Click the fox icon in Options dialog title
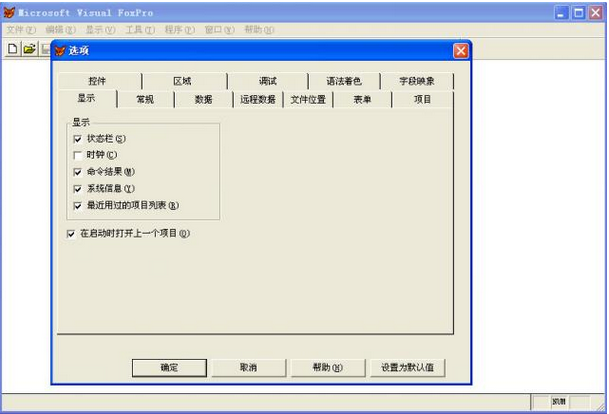The image size is (609, 414). 60,50
